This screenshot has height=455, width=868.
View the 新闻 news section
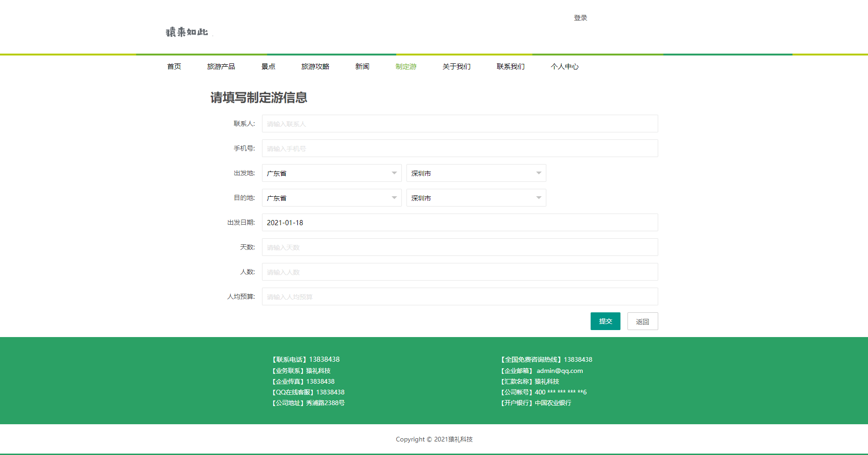coord(362,67)
